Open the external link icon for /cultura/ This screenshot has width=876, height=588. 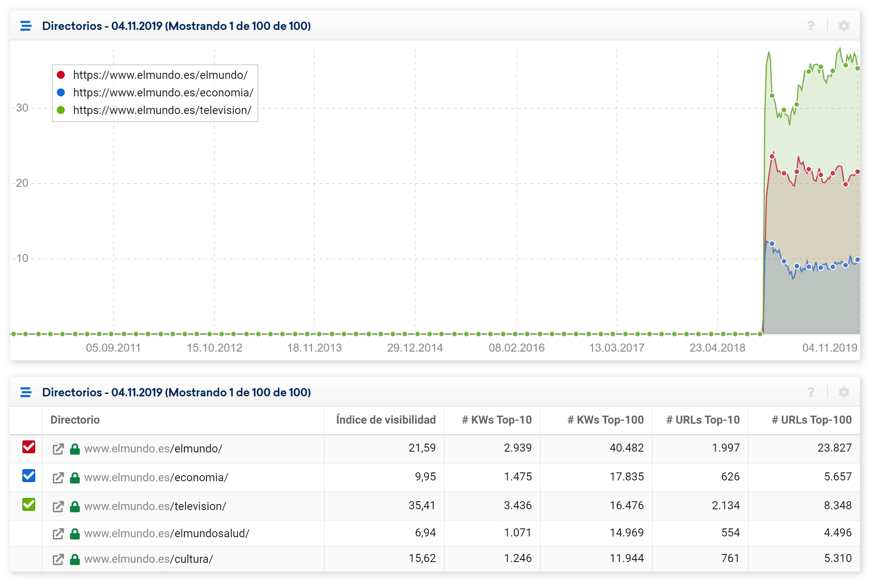(58, 559)
